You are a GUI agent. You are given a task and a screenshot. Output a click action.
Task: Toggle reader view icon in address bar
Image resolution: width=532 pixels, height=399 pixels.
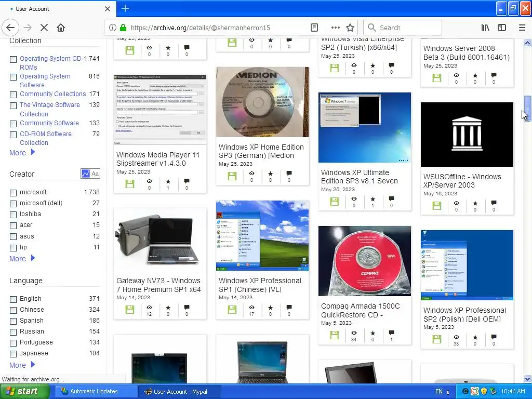point(314,28)
